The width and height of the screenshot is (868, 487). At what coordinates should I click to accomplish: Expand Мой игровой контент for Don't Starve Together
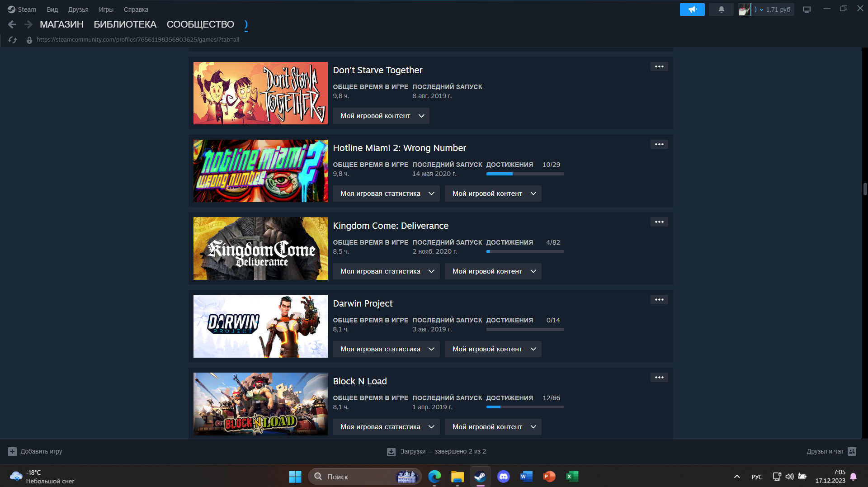381,116
